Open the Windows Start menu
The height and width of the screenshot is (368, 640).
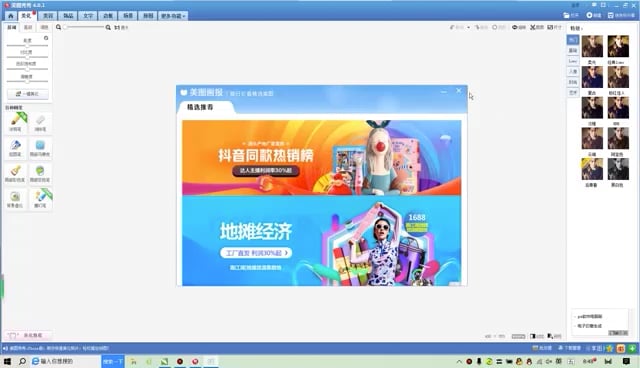pyautogui.click(x=7, y=361)
